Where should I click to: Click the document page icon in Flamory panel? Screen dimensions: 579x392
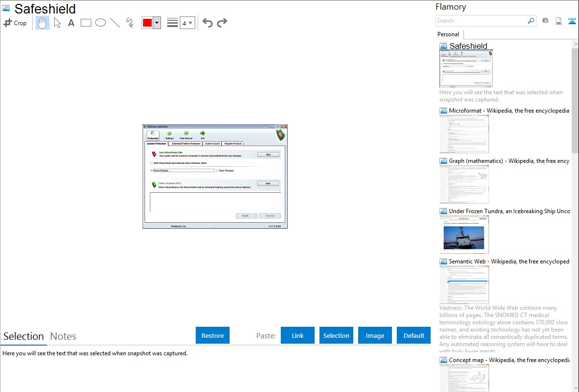[x=559, y=21]
